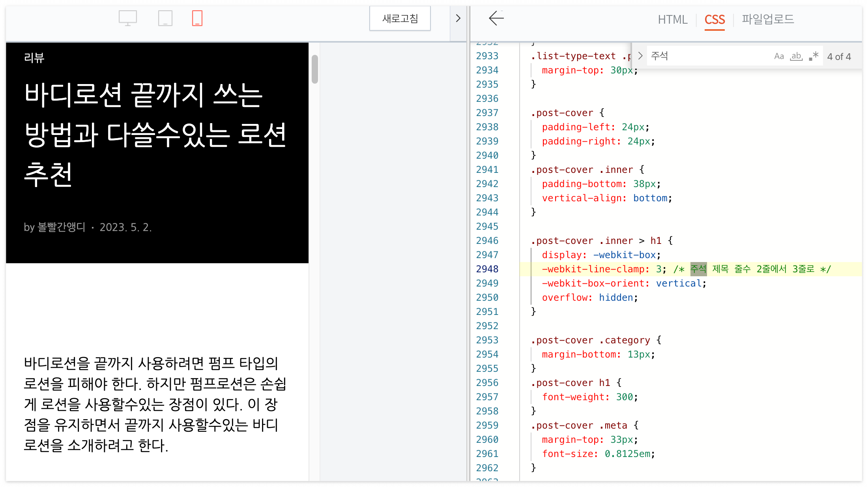Click line number 2962 in the gutter
868x487 pixels.
[x=487, y=468]
